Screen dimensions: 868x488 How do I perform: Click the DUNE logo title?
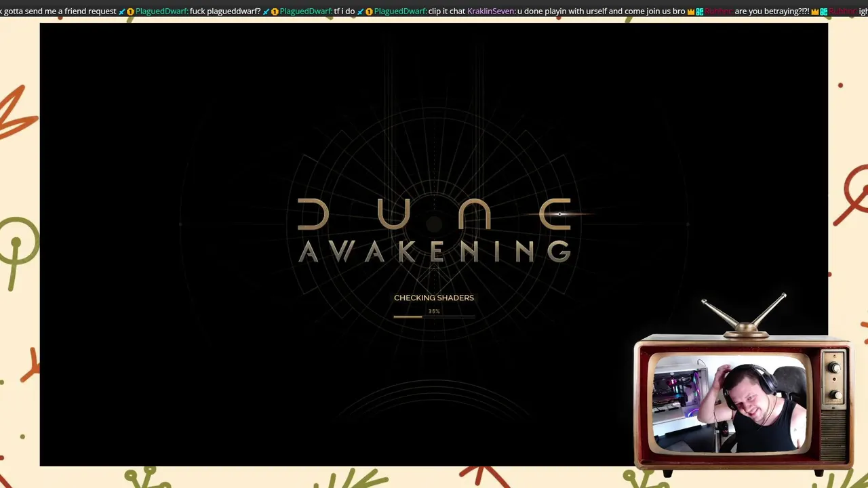(434, 214)
